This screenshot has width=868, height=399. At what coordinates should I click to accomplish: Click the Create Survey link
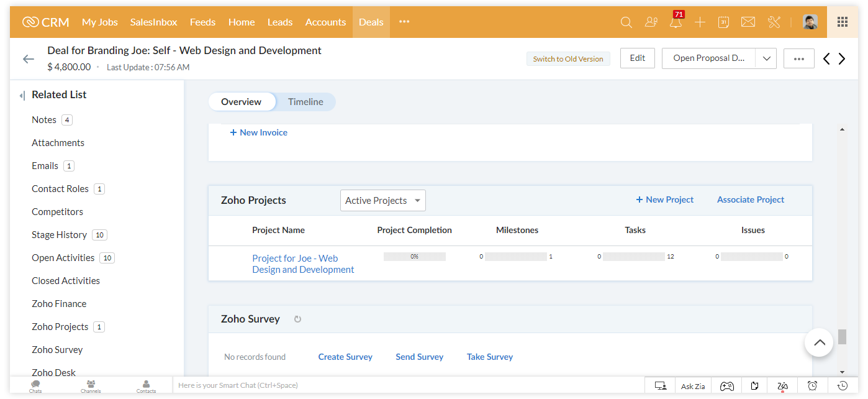coord(345,357)
